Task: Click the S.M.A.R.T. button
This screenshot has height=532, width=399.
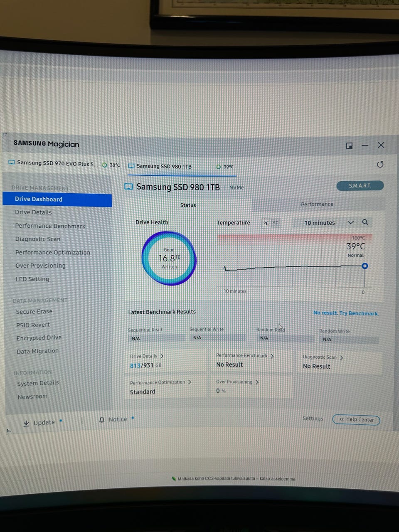Action: [360, 186]
